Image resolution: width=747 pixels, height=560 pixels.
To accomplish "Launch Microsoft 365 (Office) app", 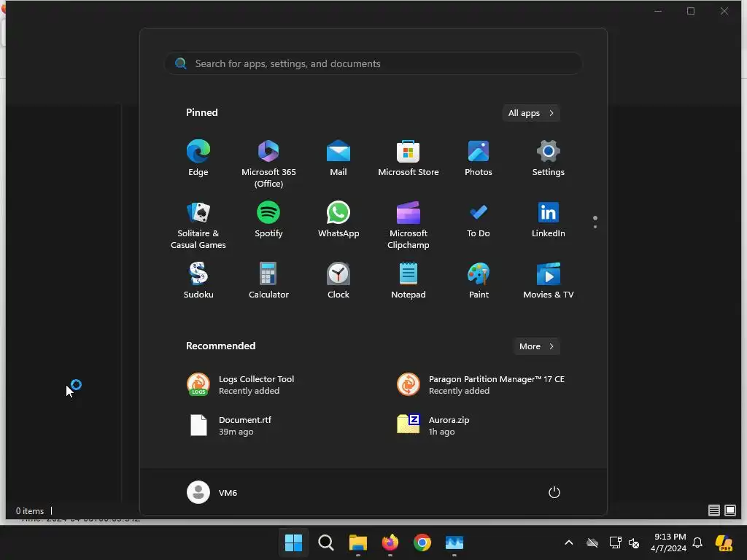I will point(268,163).
